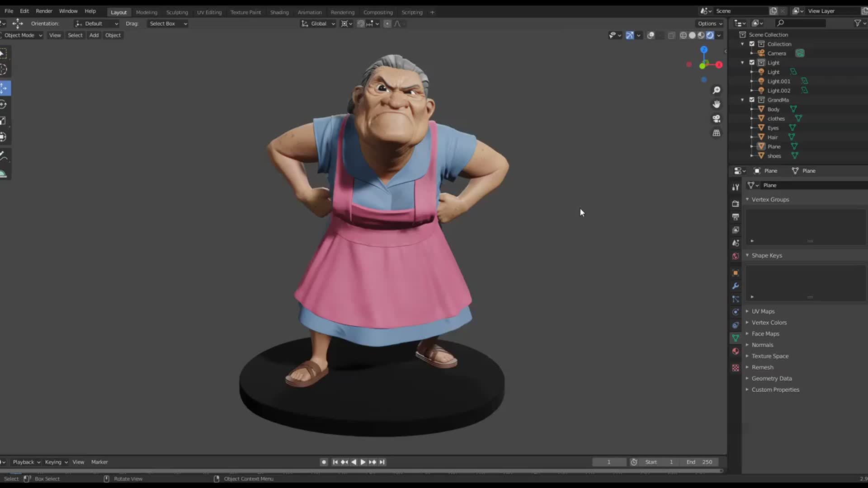Image resolution: width=868 pixels, height=488 pixels.
Task: Open the Playback dropdown in timeline
Action: [27, 462]
